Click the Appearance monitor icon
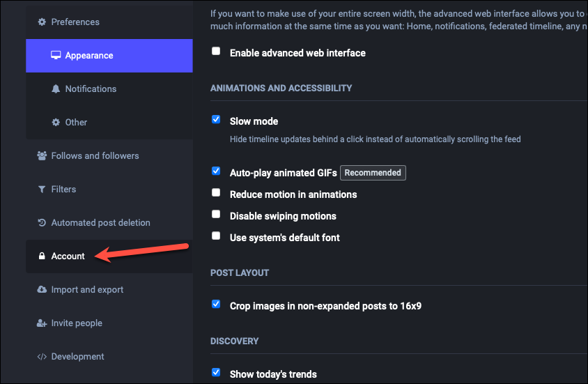Screen dimensions: 588x384 click(x=56, y=56)
